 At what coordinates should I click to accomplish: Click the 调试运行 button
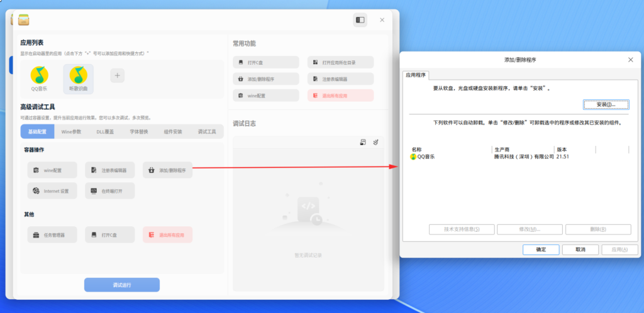tap(122, 285)
